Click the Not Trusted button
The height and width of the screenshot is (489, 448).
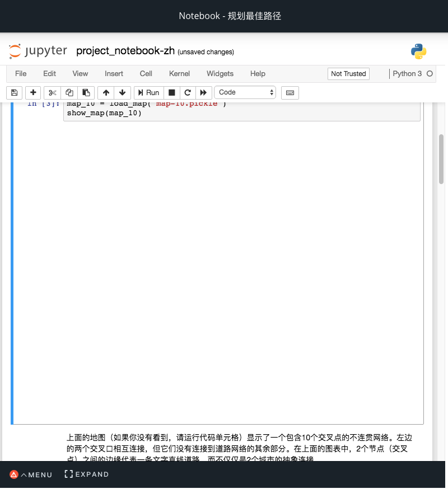coord(348,73)
